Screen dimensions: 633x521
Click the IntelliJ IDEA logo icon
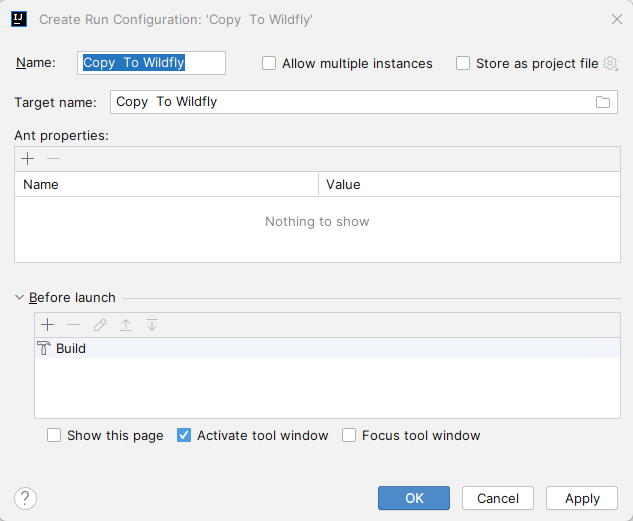[x=19, y=19]
